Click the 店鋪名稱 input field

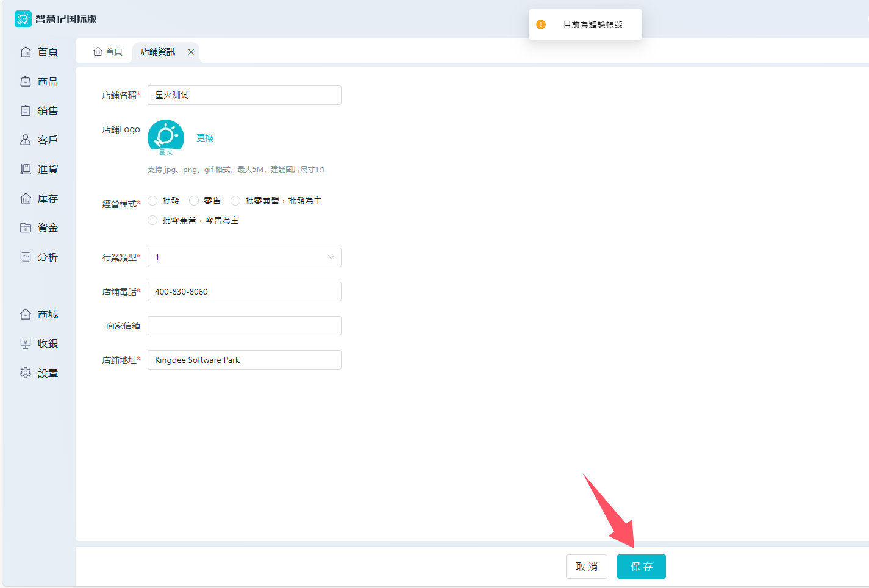(x=244, y=95)
